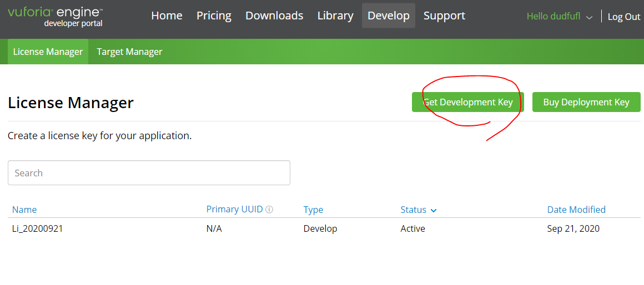Viewport: 644px width, 285px height.
Task: Select the Active status cell
Action: (x=412, y=228)
